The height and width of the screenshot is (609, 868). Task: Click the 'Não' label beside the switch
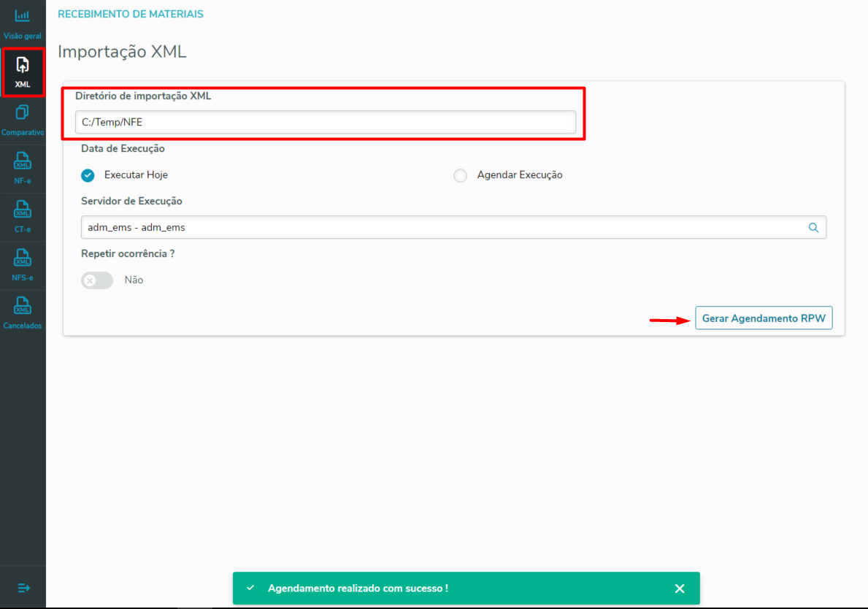click(x=134, y=280)
